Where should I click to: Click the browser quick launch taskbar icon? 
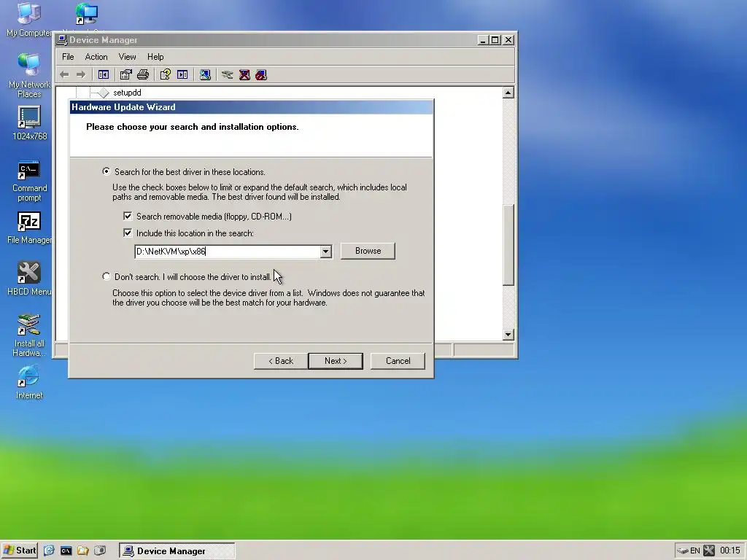pyautogui.click(x=49, y=551)
